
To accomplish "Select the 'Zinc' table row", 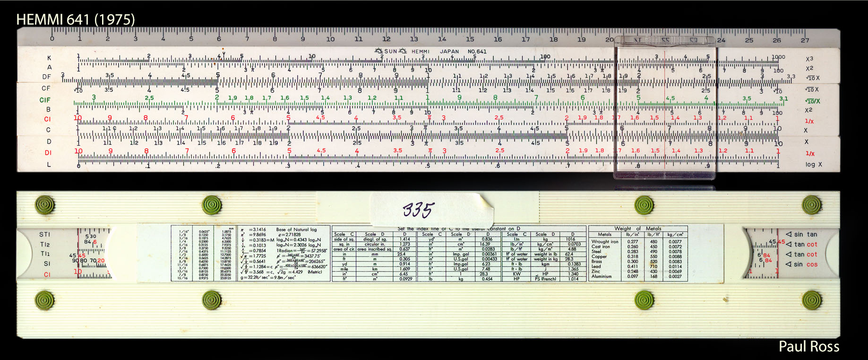I will (x=637, y=272).
